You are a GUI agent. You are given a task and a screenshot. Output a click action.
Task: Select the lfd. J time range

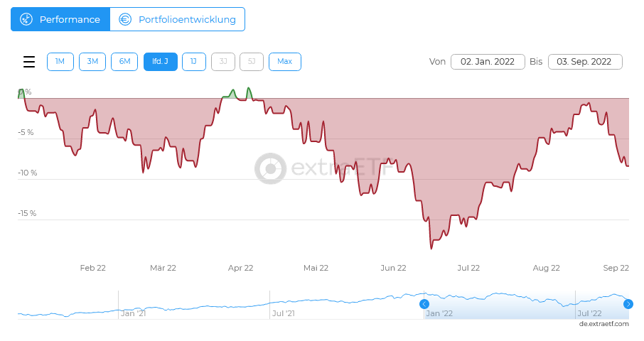[161, 62]
